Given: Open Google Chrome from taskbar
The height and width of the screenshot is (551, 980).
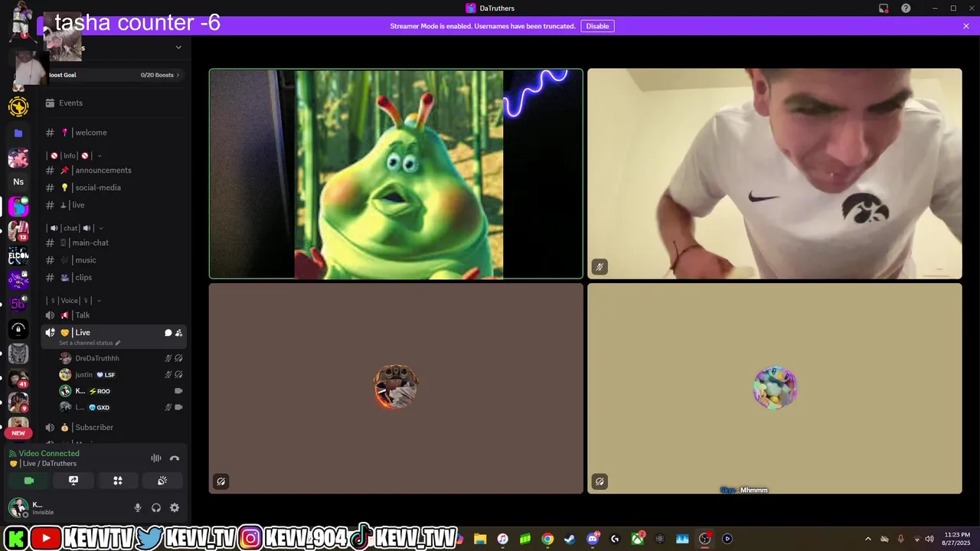Looking at the screenshot, I should [547, 539].
